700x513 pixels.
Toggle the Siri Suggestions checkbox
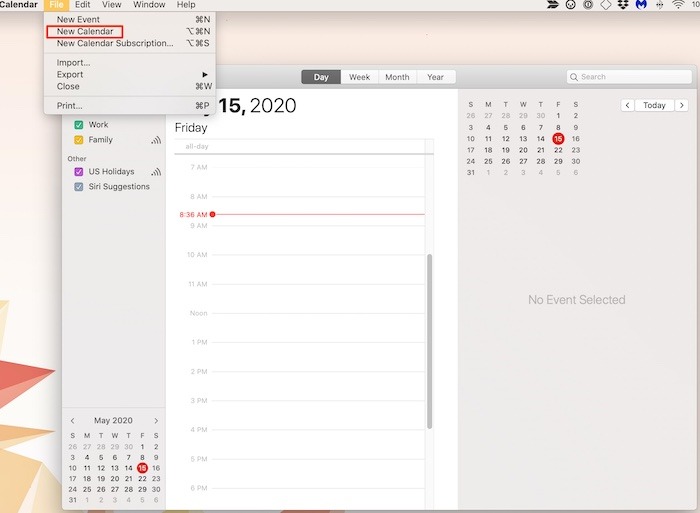tap(79, 187)
